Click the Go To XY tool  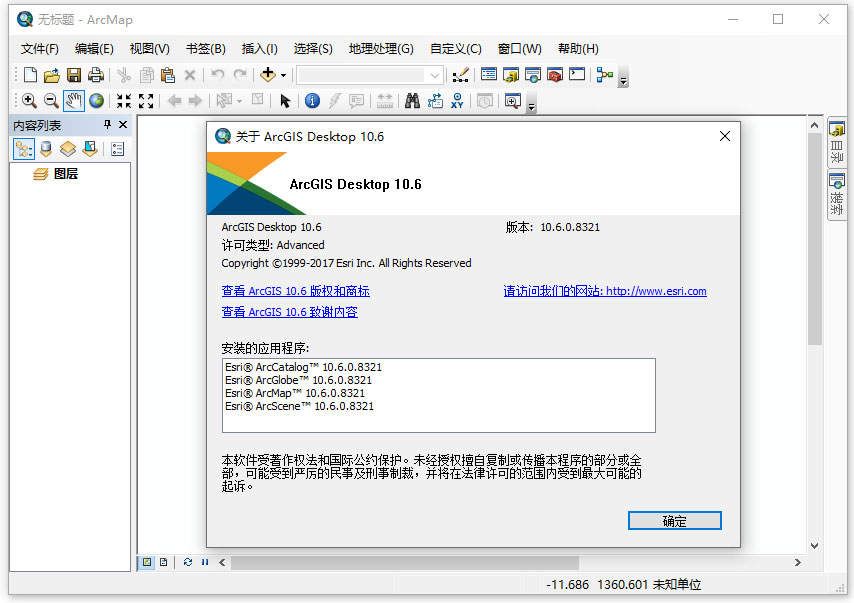coord(457,100)
